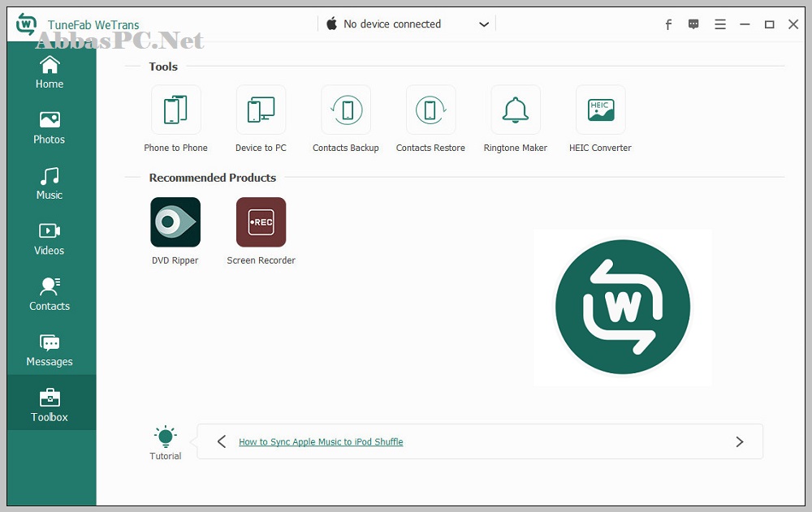Launch the Phone to Phone tool
Screen dimensions: 812x512
175,110
